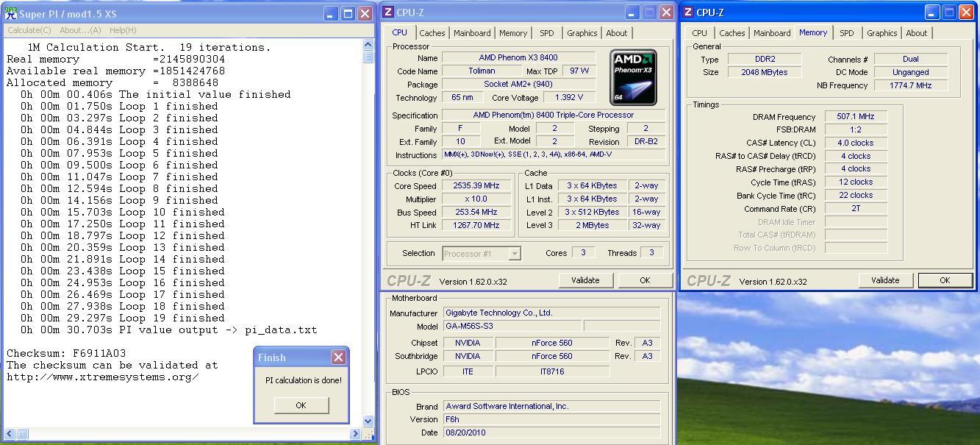980x445 pixels.
Task: Click Super PI horizontal scrollbar right arrow
Action: (x=357, y=434)
